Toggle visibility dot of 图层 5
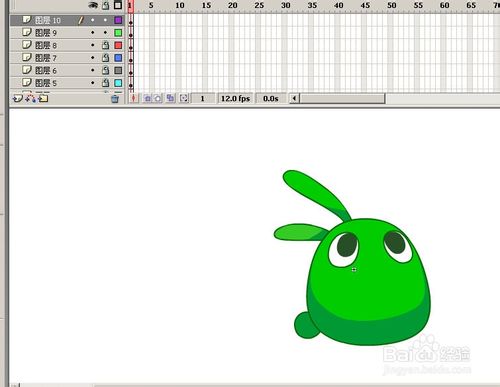Screen dimensions: 500x387 (x=93, y=83)
